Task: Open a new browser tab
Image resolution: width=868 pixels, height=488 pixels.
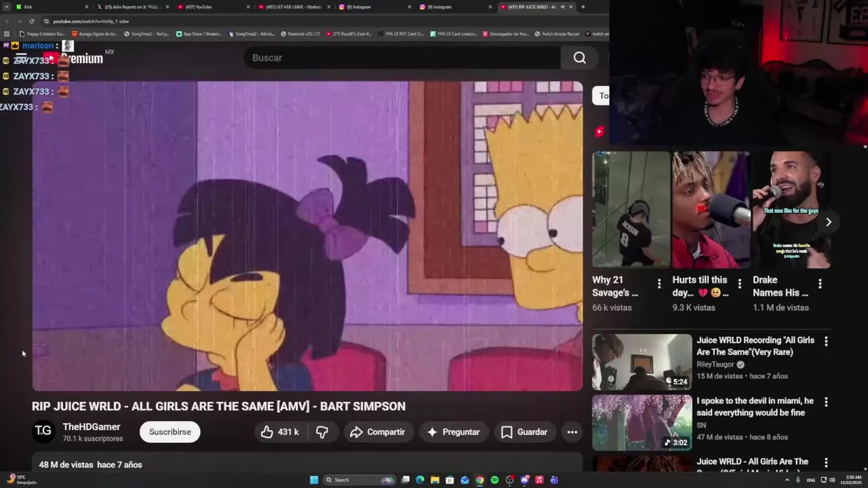Action: click(x=583, y=7)
